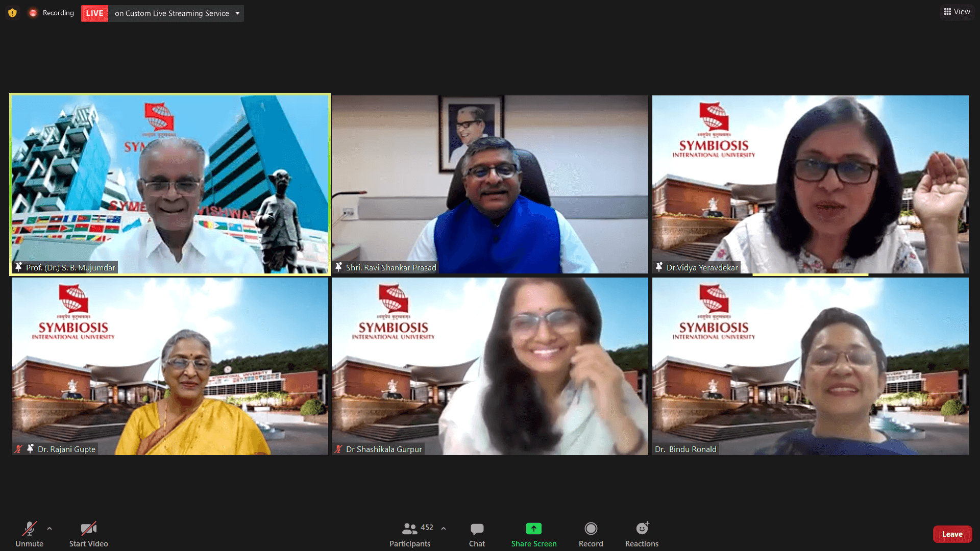Start Video camera toggle
The image size is (980, 551).
(88, 534)
